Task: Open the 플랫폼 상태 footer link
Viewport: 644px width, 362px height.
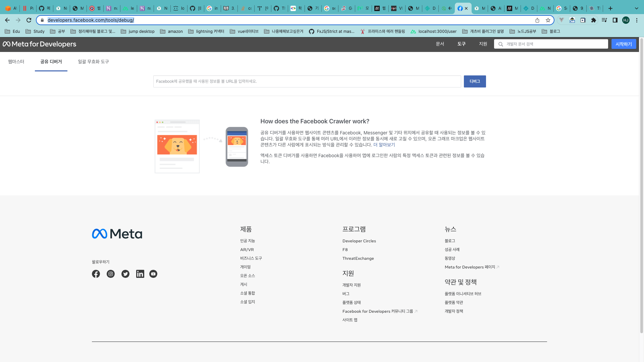Action: [352, 302]
